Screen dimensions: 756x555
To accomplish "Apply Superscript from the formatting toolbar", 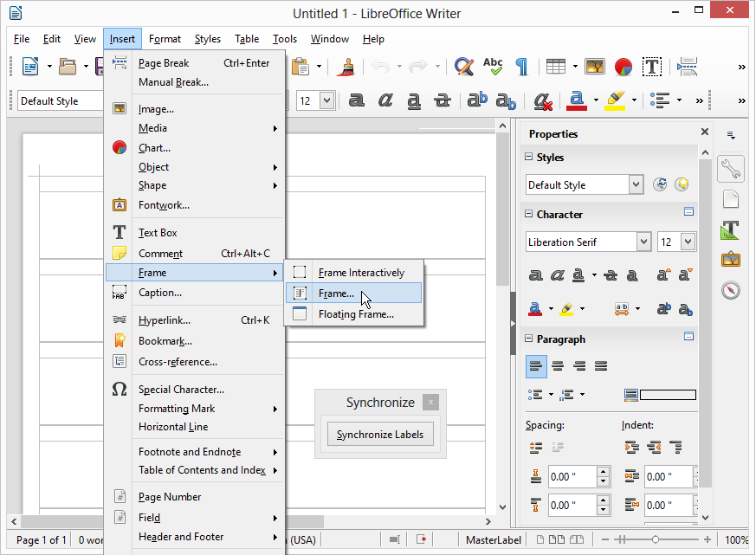I will point(477,100).
